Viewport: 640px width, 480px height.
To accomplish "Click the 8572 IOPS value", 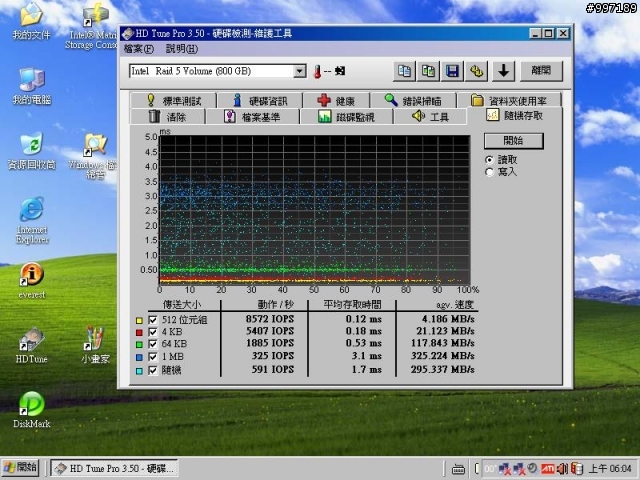I will [x=270, y=319].
